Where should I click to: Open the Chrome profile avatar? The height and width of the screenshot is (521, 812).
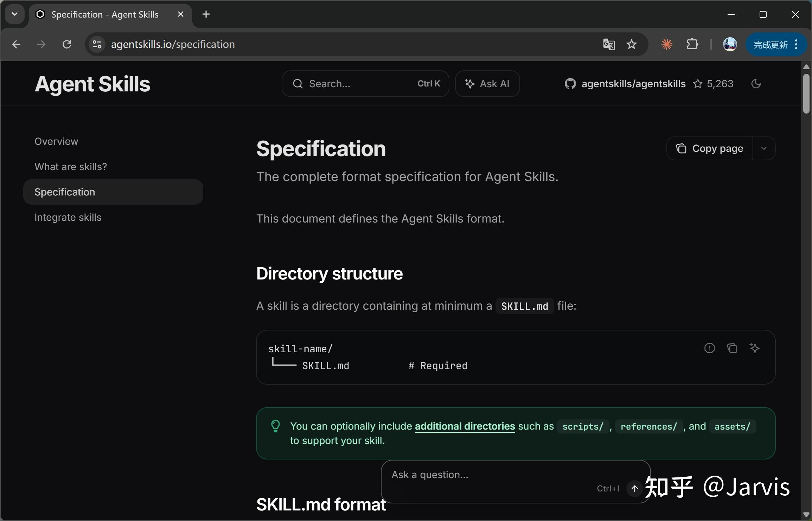tap(730, 44)
